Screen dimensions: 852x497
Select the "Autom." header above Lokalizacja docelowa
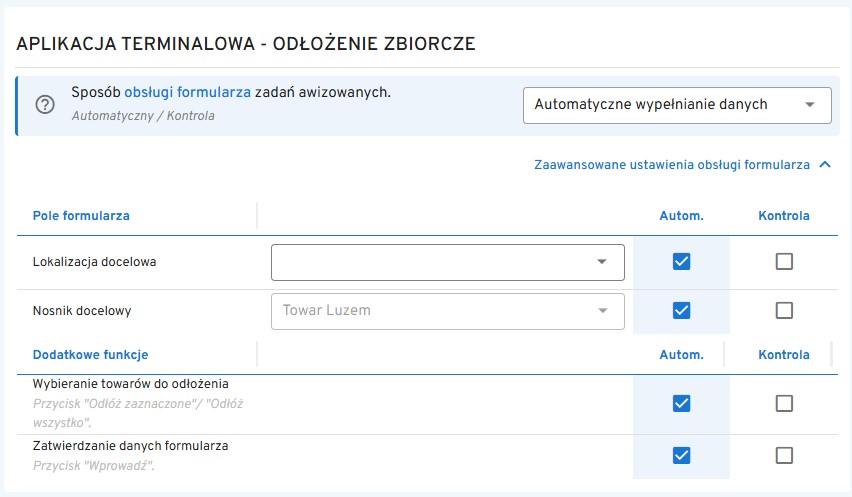(681, 215)
